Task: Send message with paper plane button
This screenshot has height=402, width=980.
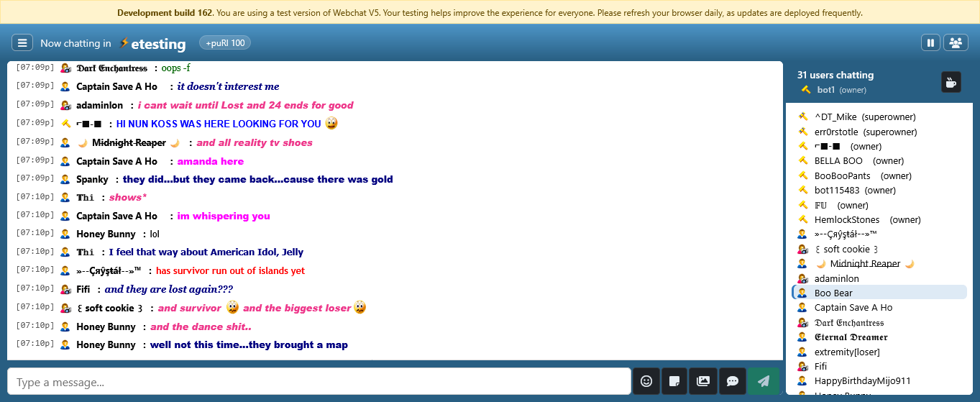Action: click(763, 381)
